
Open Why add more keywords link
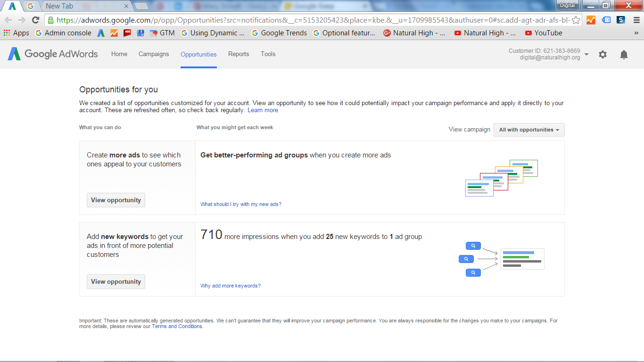(x=231, y=286)
